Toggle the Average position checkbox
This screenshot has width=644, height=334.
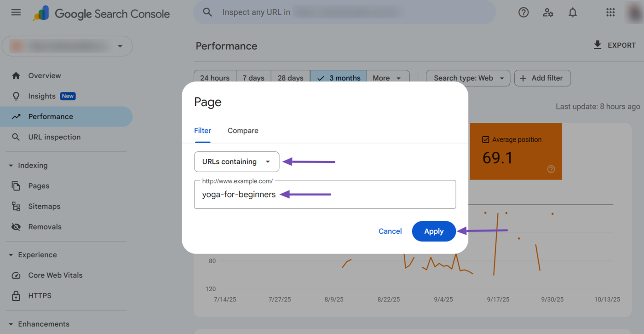[x=486, y=139]
